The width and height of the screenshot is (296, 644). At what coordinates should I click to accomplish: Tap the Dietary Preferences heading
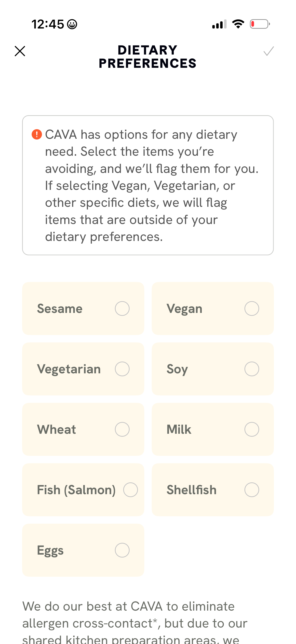pyautogui.click(x=148, y=57)
